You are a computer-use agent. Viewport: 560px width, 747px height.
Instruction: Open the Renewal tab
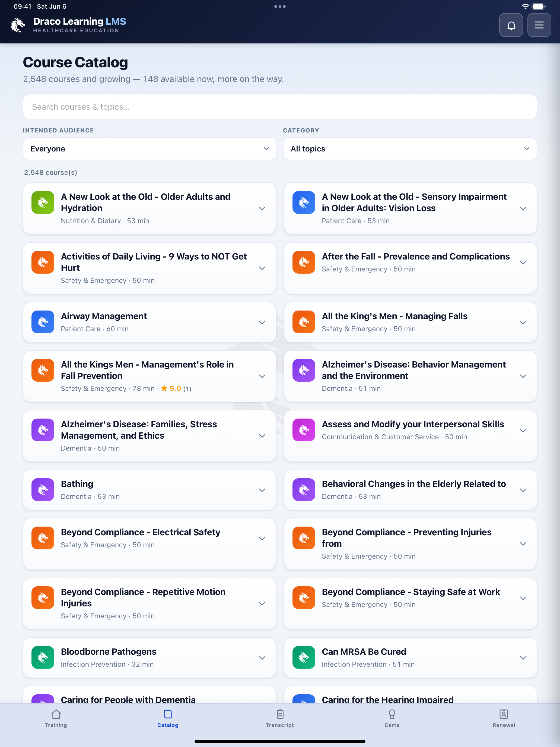click(504, 718)
